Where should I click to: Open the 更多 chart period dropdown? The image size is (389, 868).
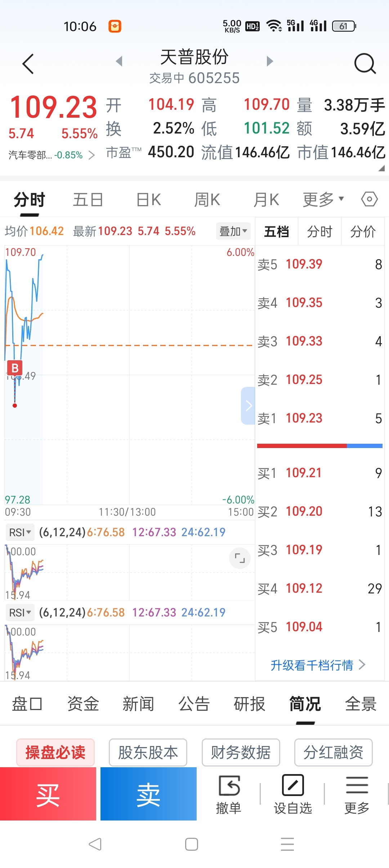pos(323,199)
